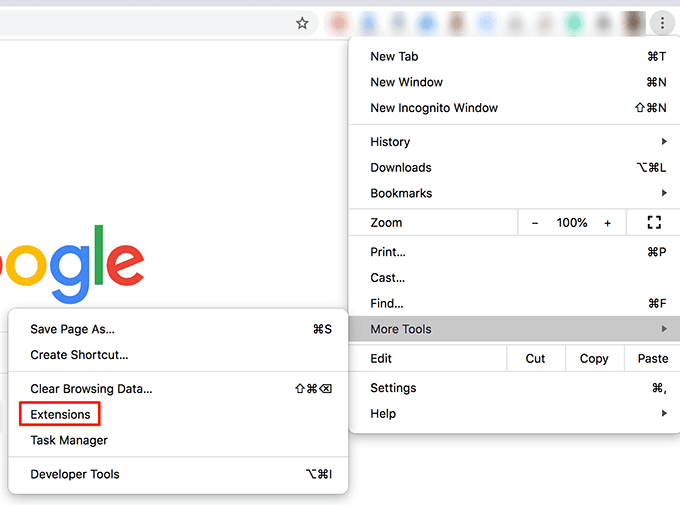Select Save Page As option
This screenshot has width=680, height=505.
coord(72,329)
